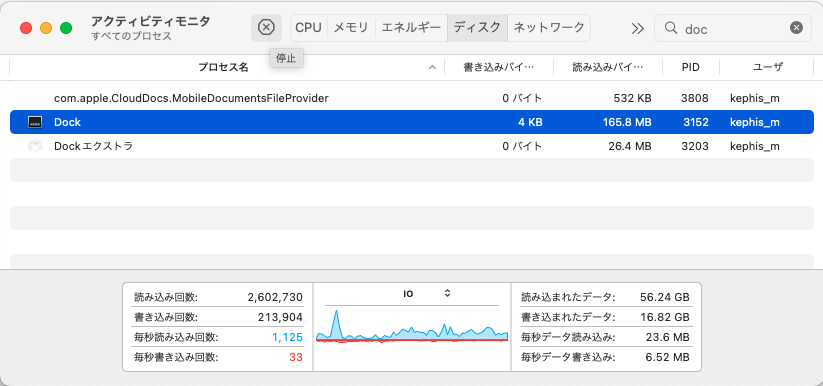Show more toolbar items via double chevron
823x386 pixels.
[637, 28]
